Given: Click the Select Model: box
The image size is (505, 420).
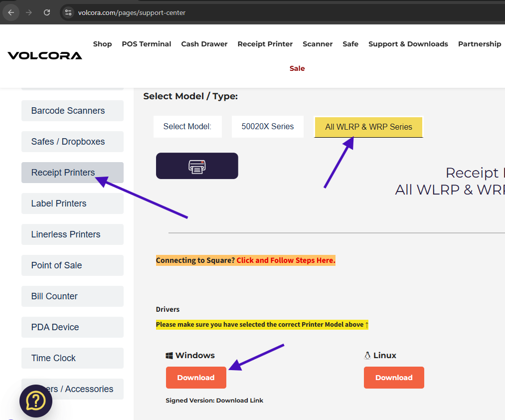Looking at the screenshot, I should 187,126.
